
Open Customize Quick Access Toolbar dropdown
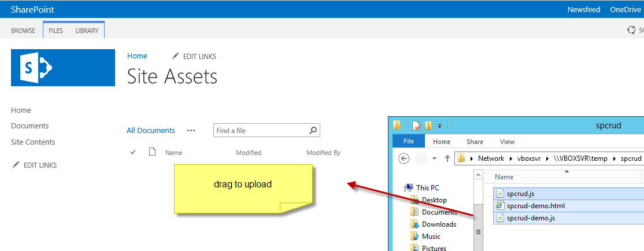click(x=439, y=125)
